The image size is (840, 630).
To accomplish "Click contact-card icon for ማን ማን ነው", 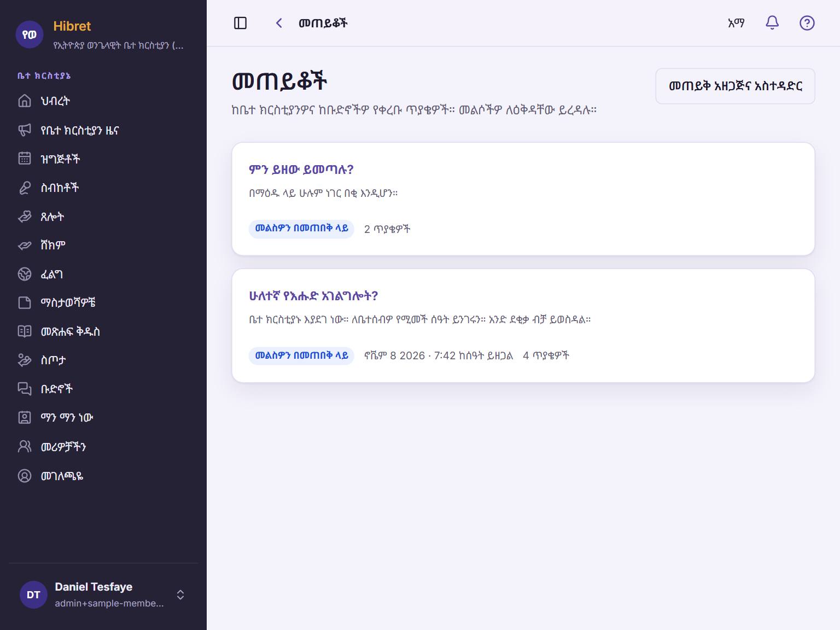I will 25,417.
